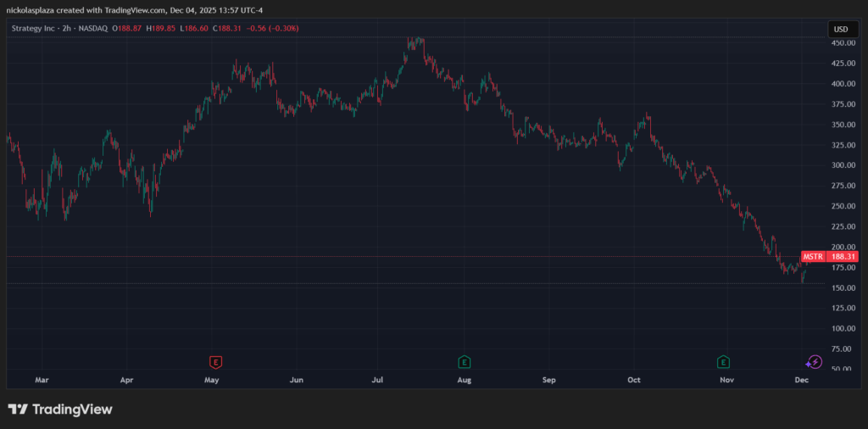Click the C188.31 close value in legend
The width and height of the screenshot is (868, 429).
click(x=226, y=29)
